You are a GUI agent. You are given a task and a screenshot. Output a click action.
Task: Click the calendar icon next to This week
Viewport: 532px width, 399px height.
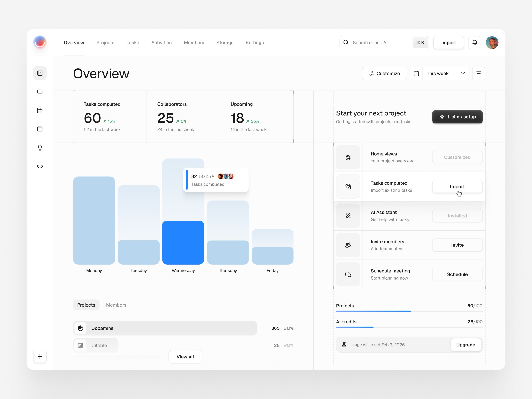coord(416,74)
